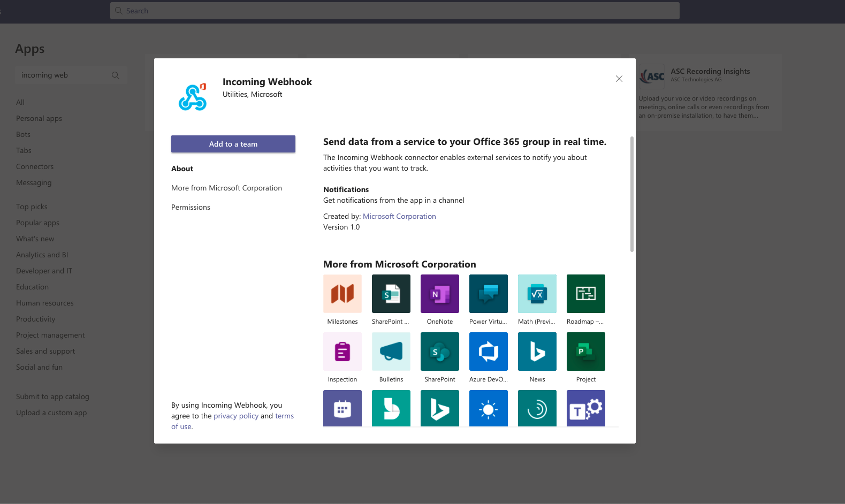Screen dimensions: 845x504
Task: Click the ASC Recording Insights logo behind dialog
Action: point(652,76)
